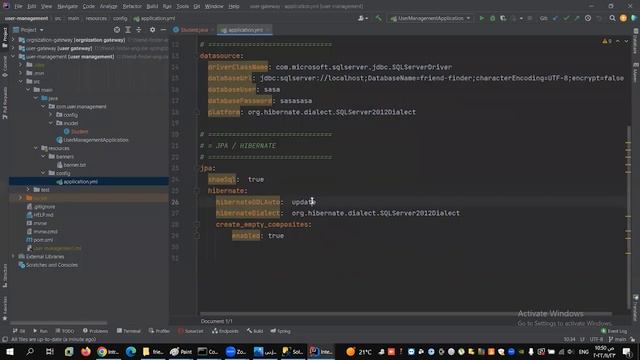
Task: Open Search Everywhere magnifier icon
Action: [x=612, y=18]
